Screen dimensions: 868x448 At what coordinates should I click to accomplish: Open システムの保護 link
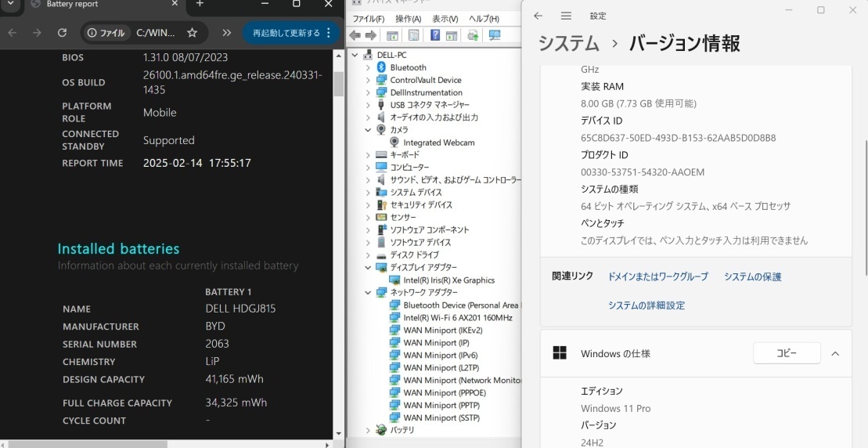point(752,276)
